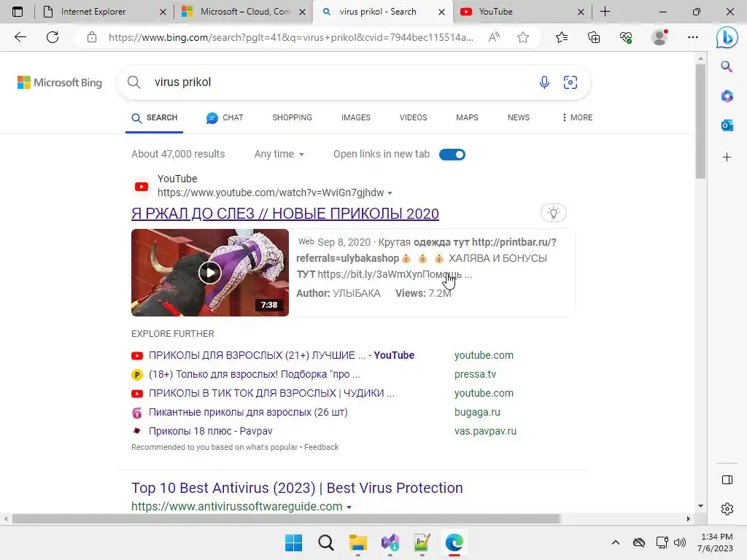Open the Favorites list button
747x560 pixels.
click(562, 37)
